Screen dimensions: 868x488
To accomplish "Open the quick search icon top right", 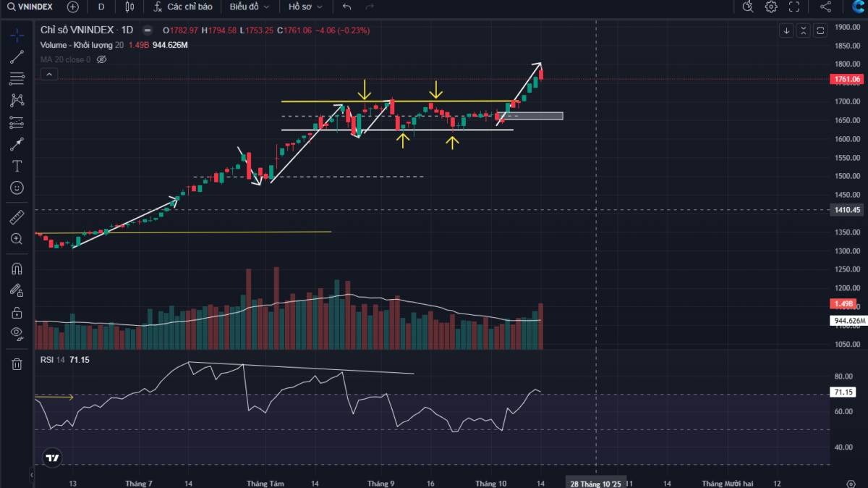I will click(747, 7).
